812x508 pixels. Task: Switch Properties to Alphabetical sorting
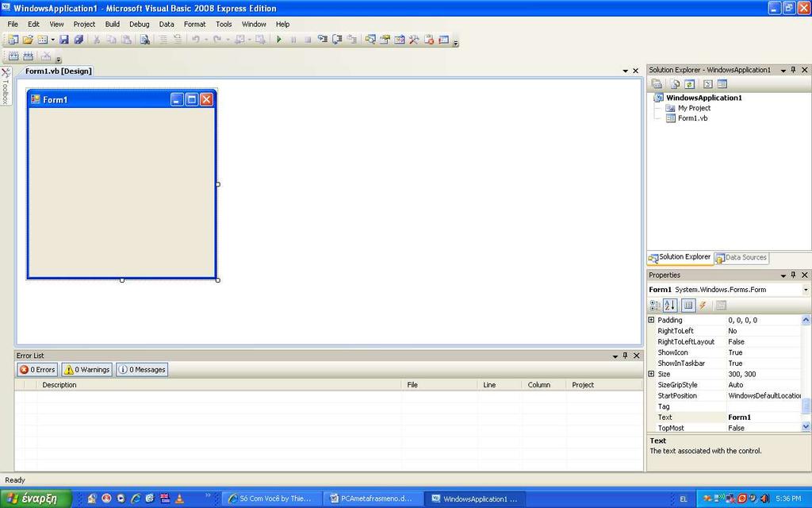coord(670,306)
